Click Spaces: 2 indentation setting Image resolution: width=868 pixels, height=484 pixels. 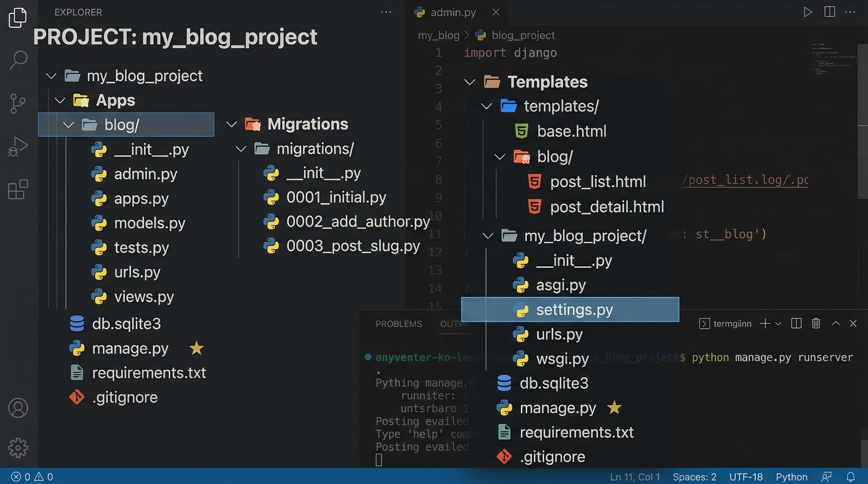click(x=694, y=477)
